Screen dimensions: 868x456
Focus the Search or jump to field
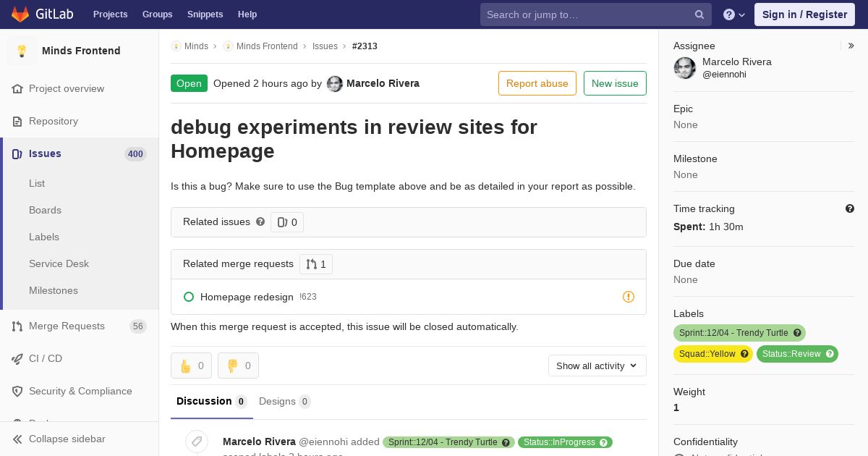point(587,14)
